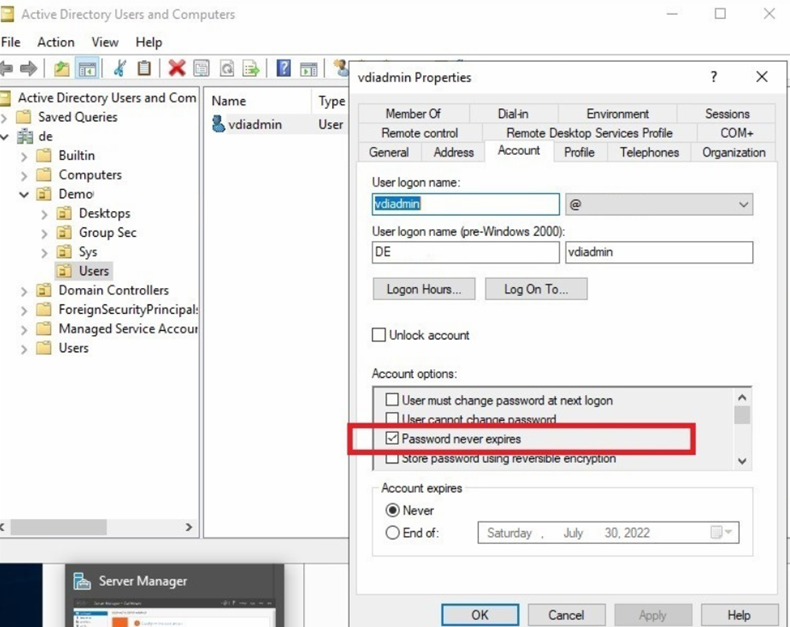Click the Forward arrow in toolbar

29,68
